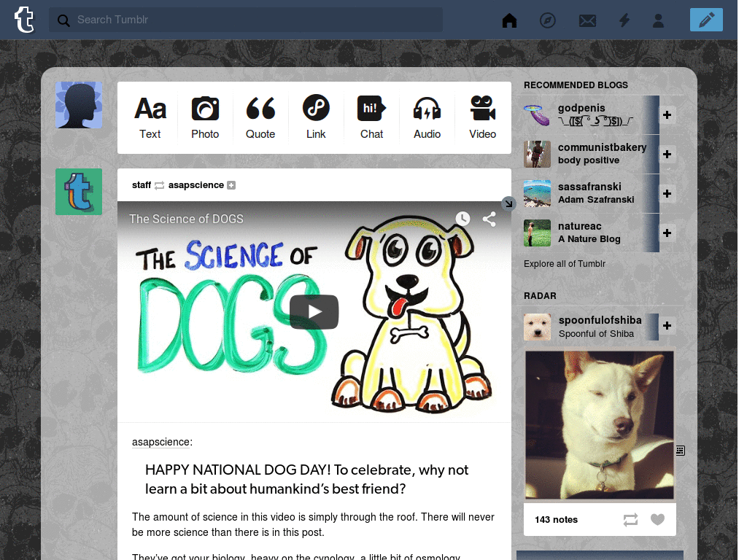The width and height of the screenshot is (747, 560).
Task: Open the staff blog name link
Action: pyautogui.click(x=142, y=184)
